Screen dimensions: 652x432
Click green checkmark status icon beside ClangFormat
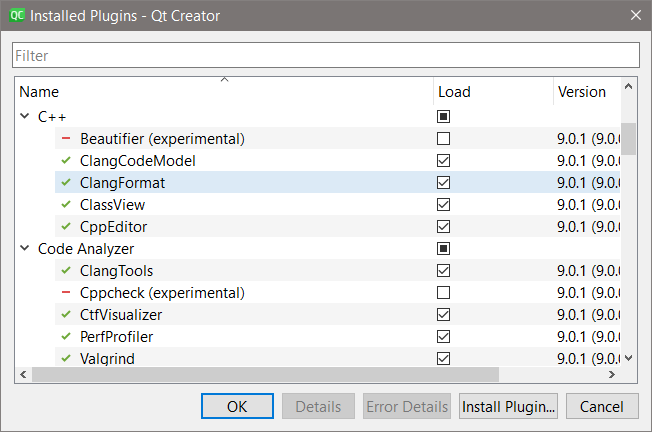(x=66, y=182)
